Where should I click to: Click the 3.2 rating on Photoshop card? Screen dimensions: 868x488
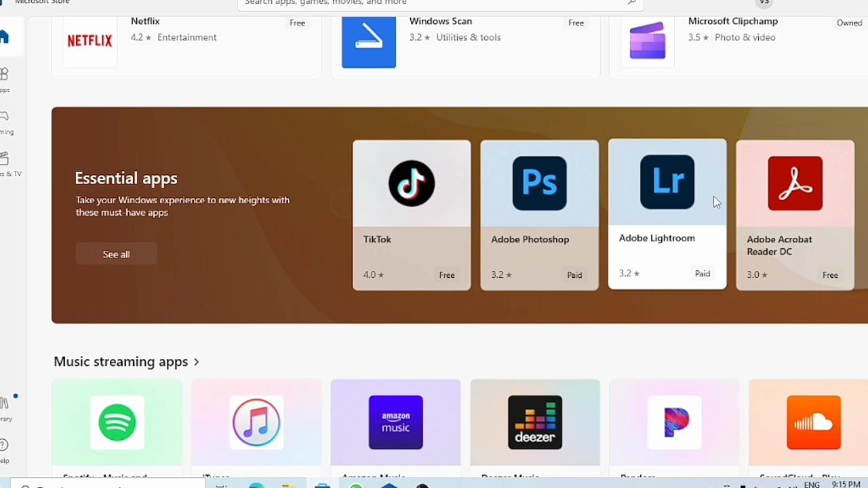click(x=502, y=275)
